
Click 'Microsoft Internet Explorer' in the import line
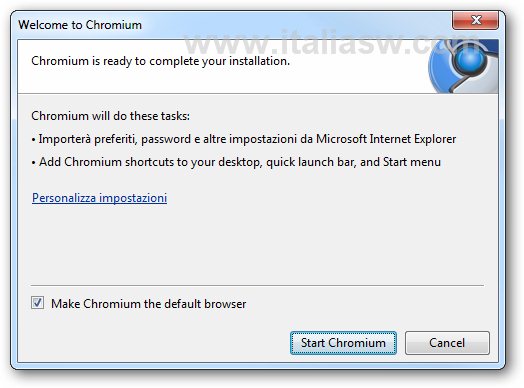[x=386, y=139]
